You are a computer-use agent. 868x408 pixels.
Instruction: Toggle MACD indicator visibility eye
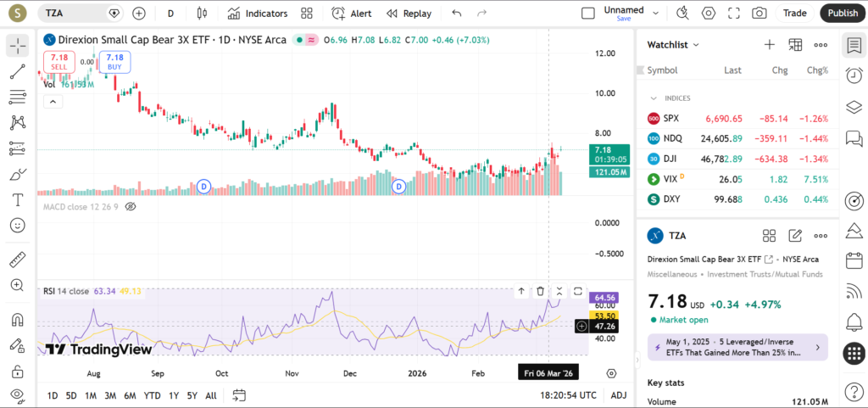[x=131, y=206]
